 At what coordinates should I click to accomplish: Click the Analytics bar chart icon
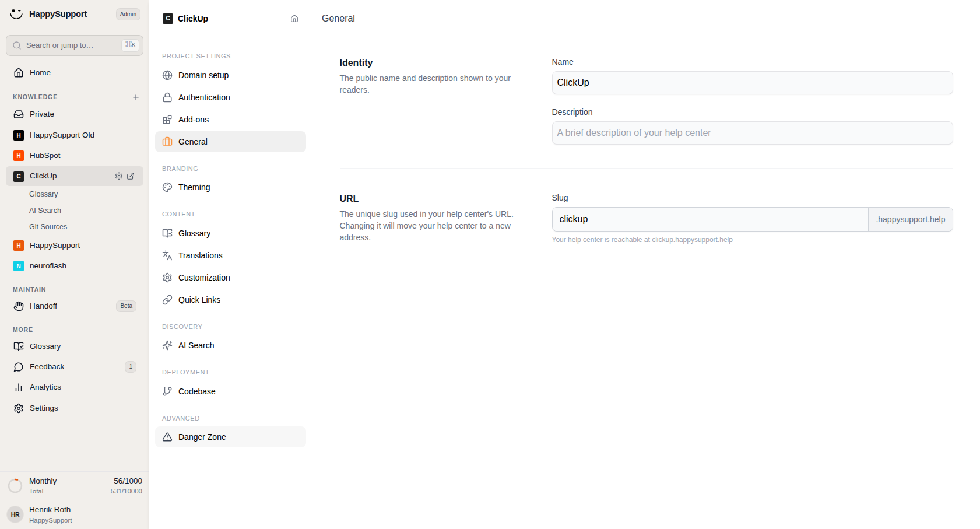(x=19, y=387)
